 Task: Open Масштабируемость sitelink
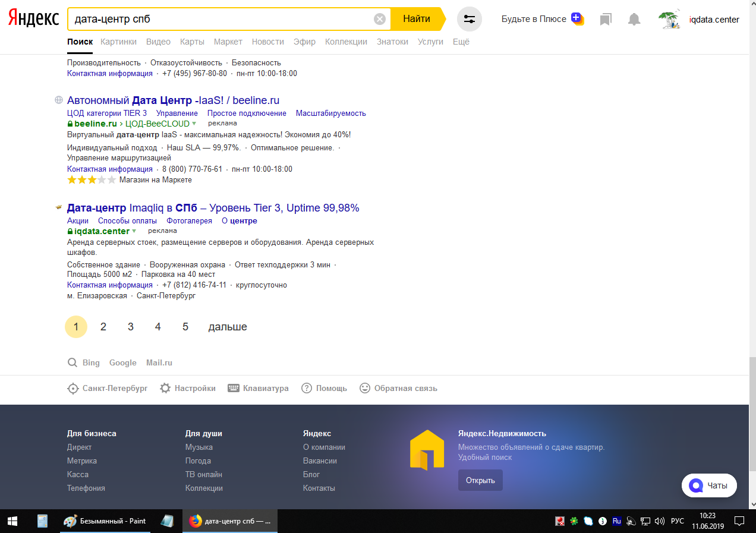tap(331, 113)
